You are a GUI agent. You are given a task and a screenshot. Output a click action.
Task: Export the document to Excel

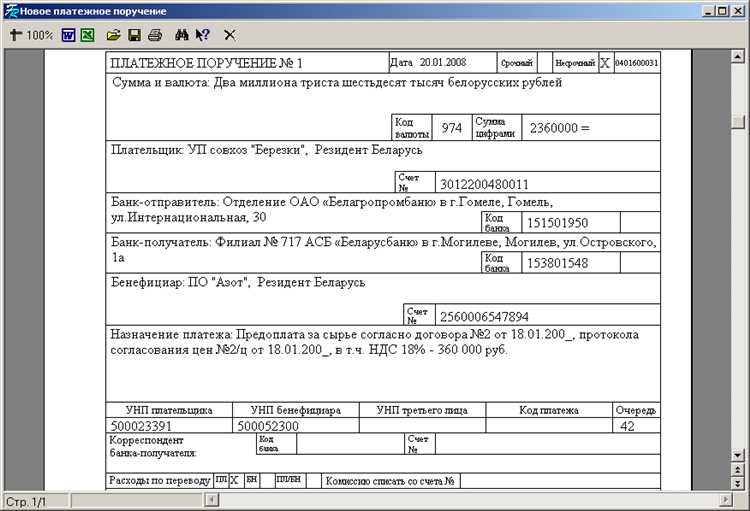click(x=87, y=35)
